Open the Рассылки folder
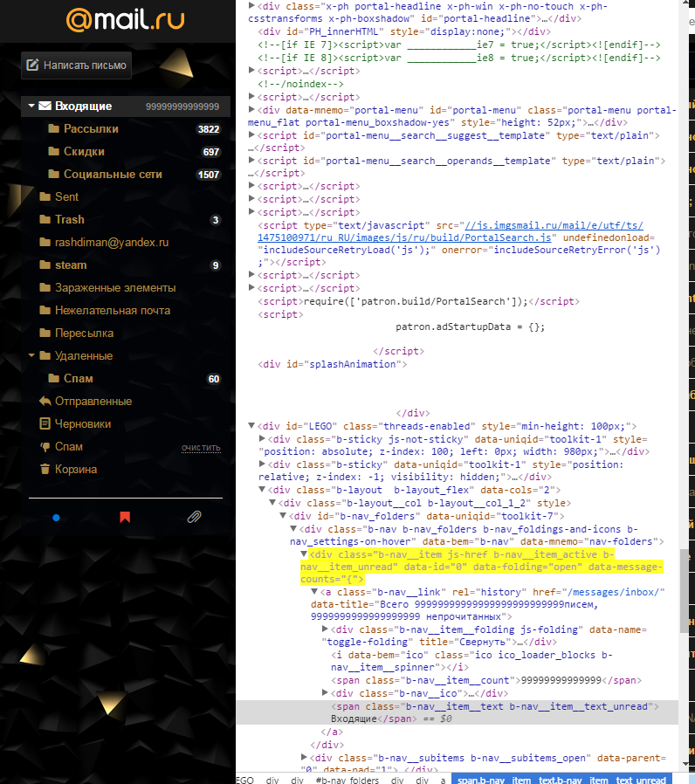This screenshot has height=784, width=695. point(91,128)
